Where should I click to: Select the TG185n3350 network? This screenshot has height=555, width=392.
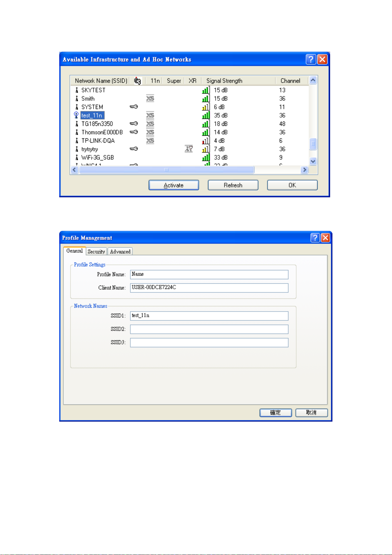pos(190,124)
